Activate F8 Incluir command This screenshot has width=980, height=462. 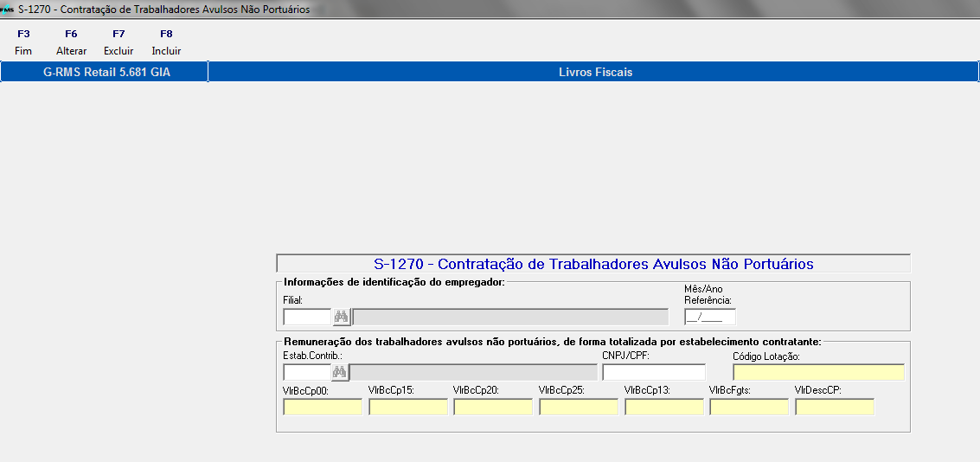(x=166, y=42)
